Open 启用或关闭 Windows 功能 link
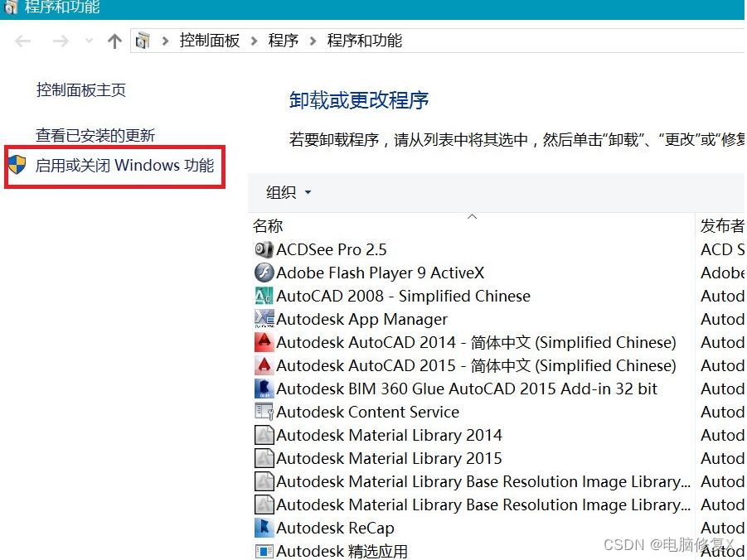This screenshot has width=747, height=560. click(x=125, y=165)
